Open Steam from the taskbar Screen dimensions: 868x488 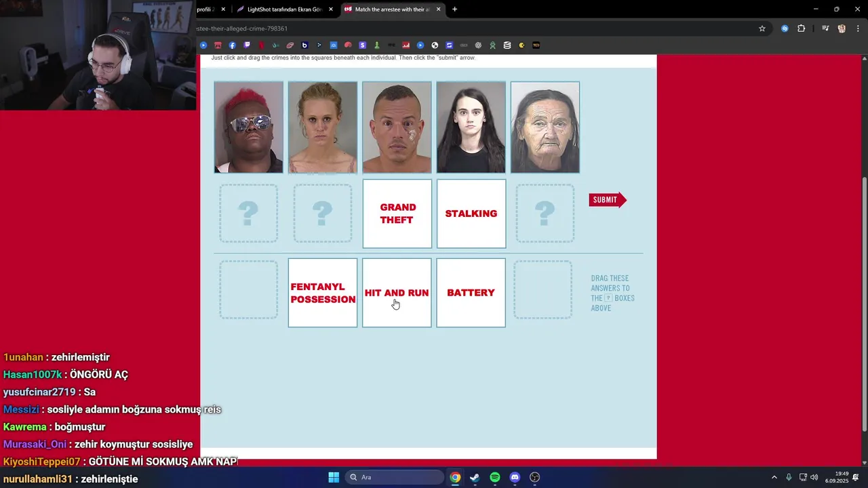click(x=475, y=477)
